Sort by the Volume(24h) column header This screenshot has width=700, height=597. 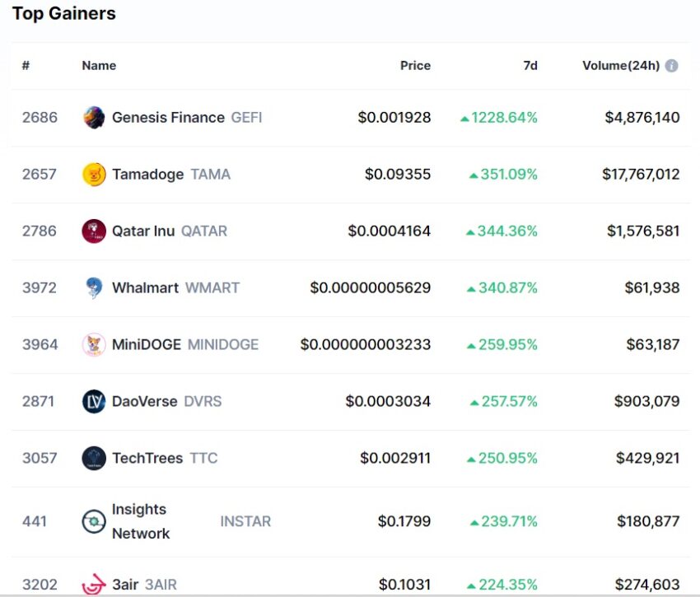click(621, 66)
